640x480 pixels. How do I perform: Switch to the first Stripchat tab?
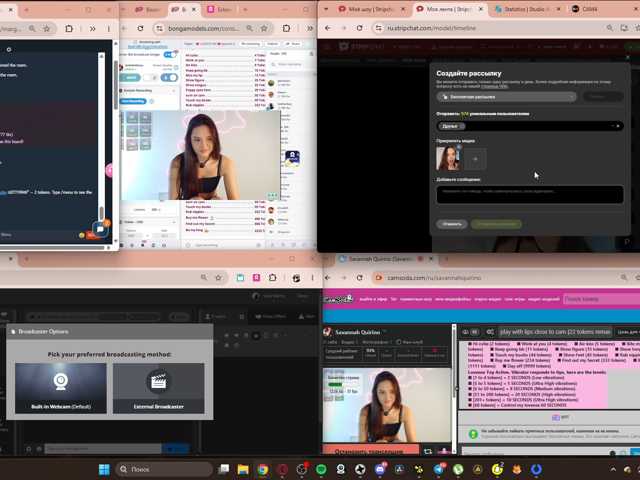click(x=369, y=9)
